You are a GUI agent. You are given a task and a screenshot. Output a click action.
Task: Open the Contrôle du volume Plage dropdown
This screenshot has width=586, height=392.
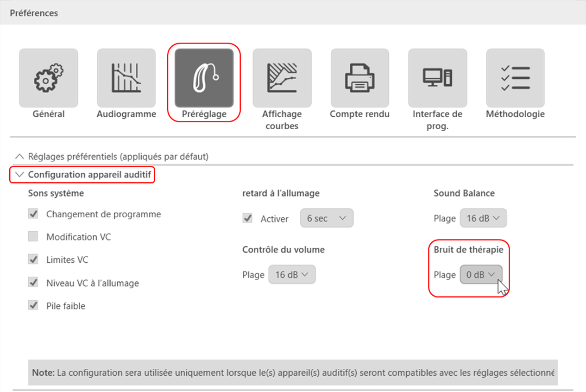tap(292, 274)
